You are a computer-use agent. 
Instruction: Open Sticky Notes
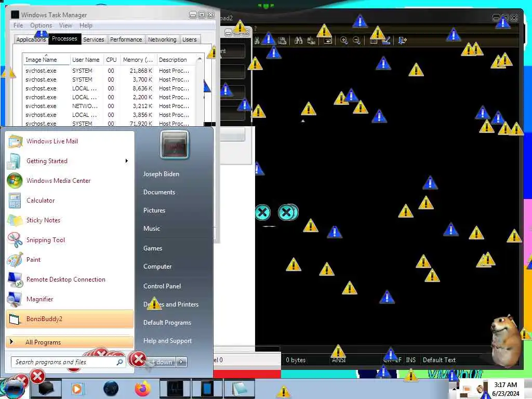coord(70,220)
